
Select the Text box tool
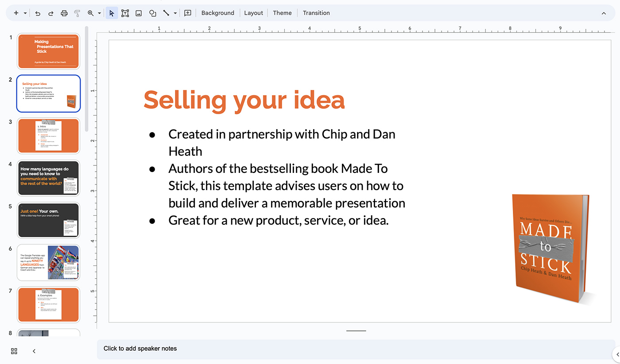[125, 13]
